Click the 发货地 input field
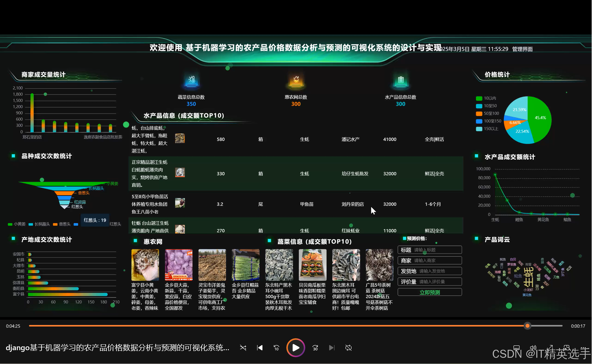592x364 pixels. 430,271
